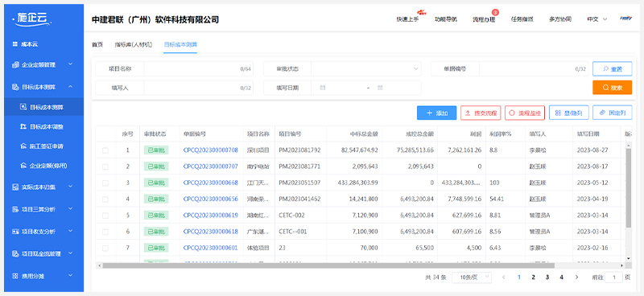Image resolution: width=644 pixels, height=296 pixels.
Task: Click the reset icon on 重置 button
Action: pyautogui.click(x=606, y=69)
